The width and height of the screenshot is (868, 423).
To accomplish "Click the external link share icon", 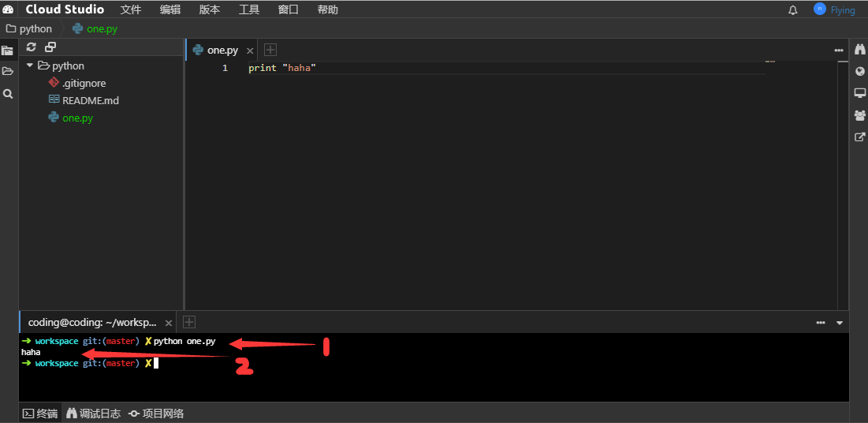I will (x=859, y=137).
